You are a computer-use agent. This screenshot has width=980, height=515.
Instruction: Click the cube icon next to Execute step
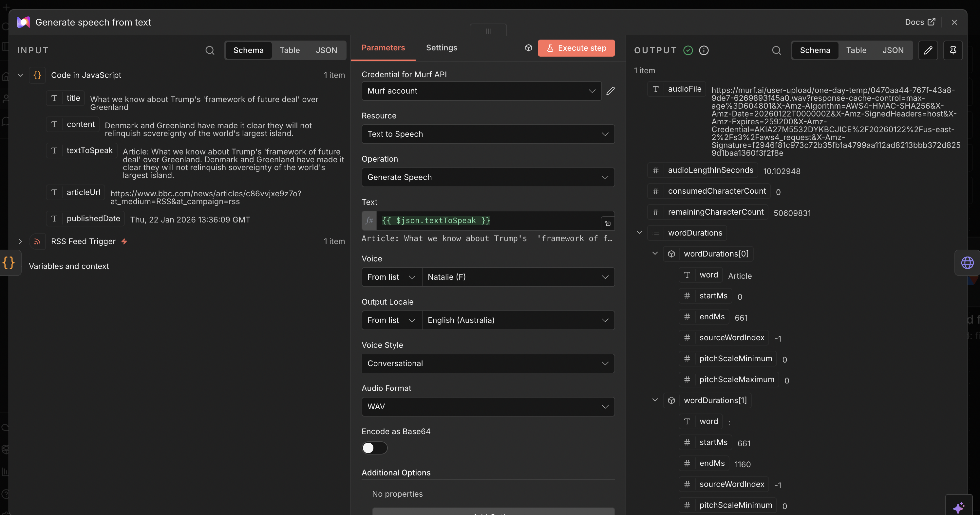pos(528,48)
